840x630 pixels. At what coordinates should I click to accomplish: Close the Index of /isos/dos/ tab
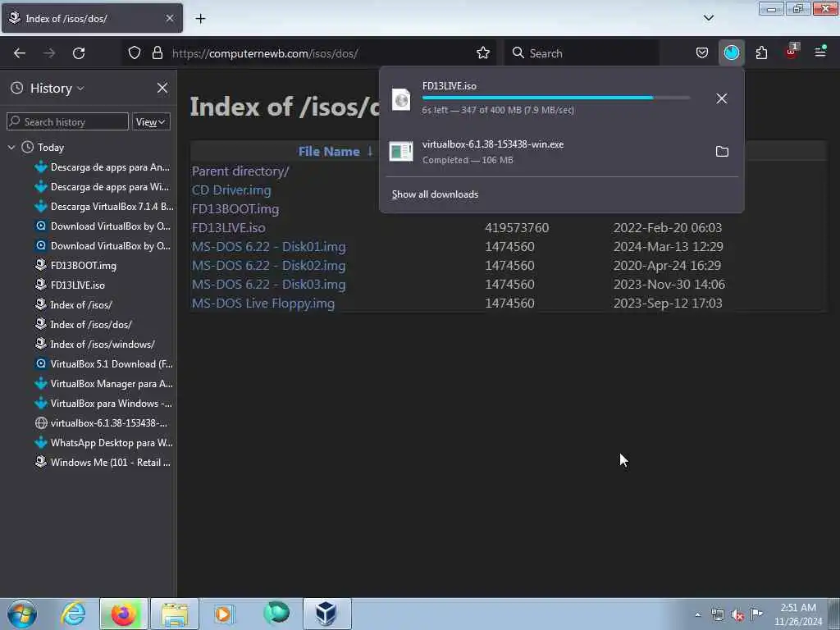[169, 18]
